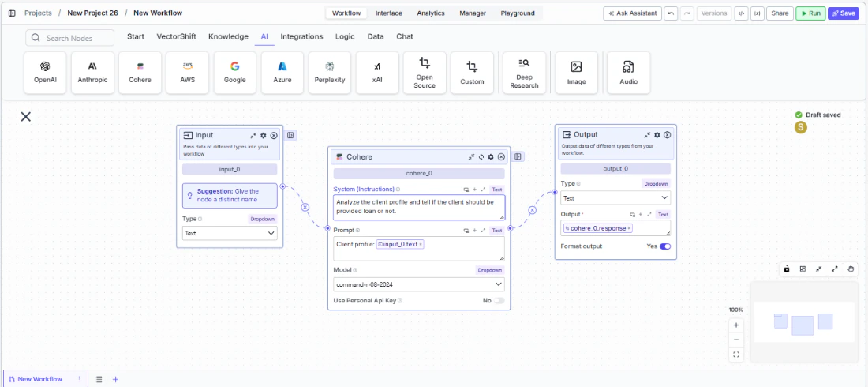Image resolution: width=868 pixels, height=387 pixels.
Task: Zoom in on the canvas
Action: [736, 325]
